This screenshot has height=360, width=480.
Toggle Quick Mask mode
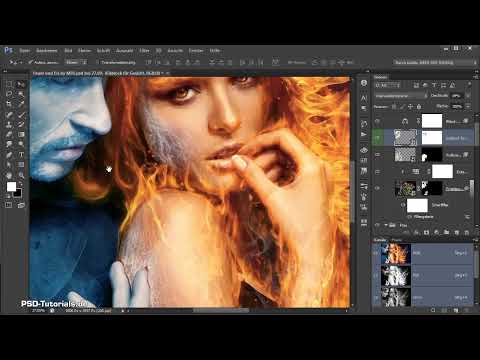tap(9, 205)
